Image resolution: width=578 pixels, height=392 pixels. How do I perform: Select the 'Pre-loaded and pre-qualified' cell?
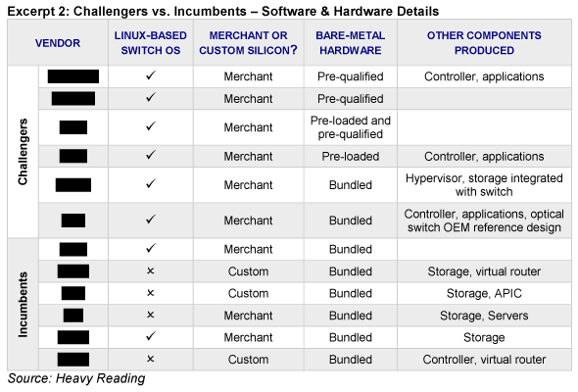click(x=350, y=127)
